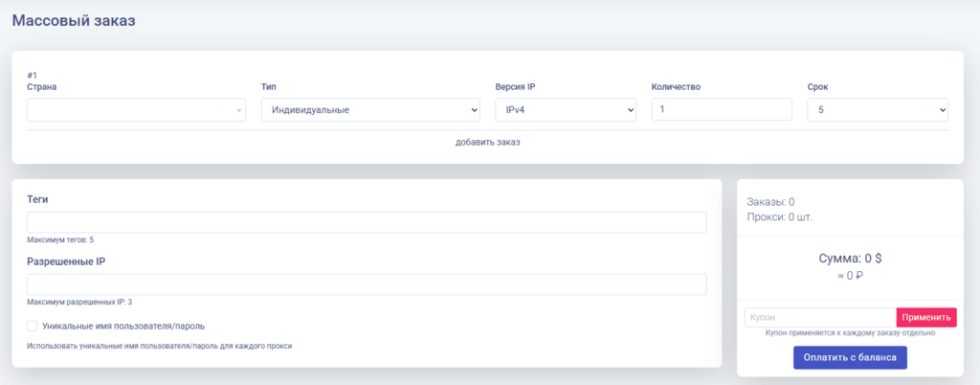980x385 pixels.
Task: Click the "Максимум тегов: 5" hint text
Action: (x=60, y=239)
